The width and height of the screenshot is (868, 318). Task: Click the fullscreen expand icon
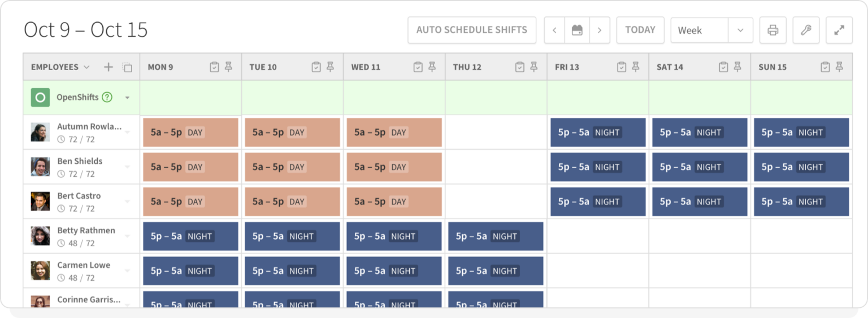pyautogui.click(x=839, y=31)
